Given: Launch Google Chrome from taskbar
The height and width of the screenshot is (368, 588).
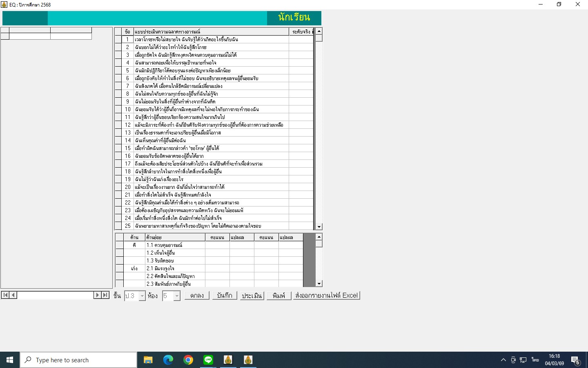Looking at the screenshot, I should [188, 360].
